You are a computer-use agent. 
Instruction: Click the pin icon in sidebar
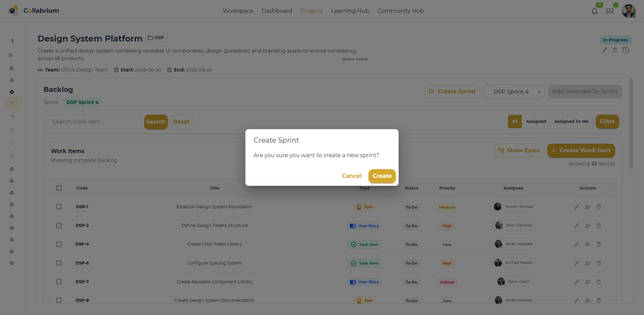coord(12,41)
